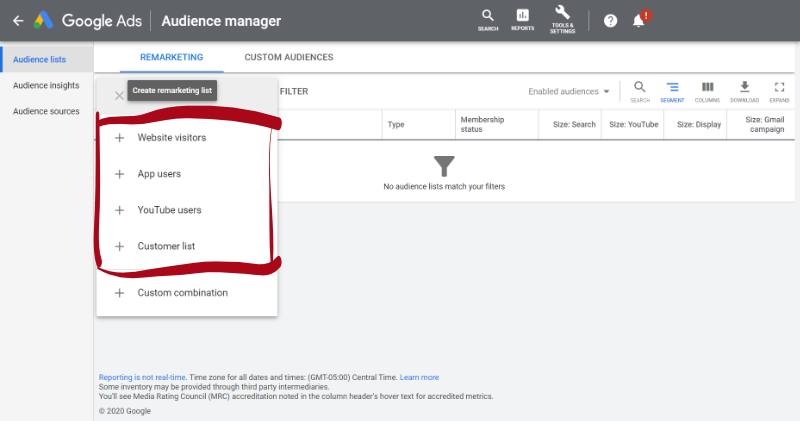800x421 pixels.
Task: Sort by Size: Display column
Action: coord(699,125)
